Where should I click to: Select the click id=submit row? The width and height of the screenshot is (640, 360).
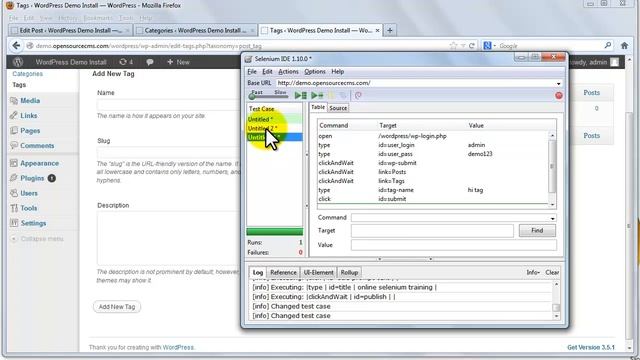pyautogui.click(x=433, y=199)
